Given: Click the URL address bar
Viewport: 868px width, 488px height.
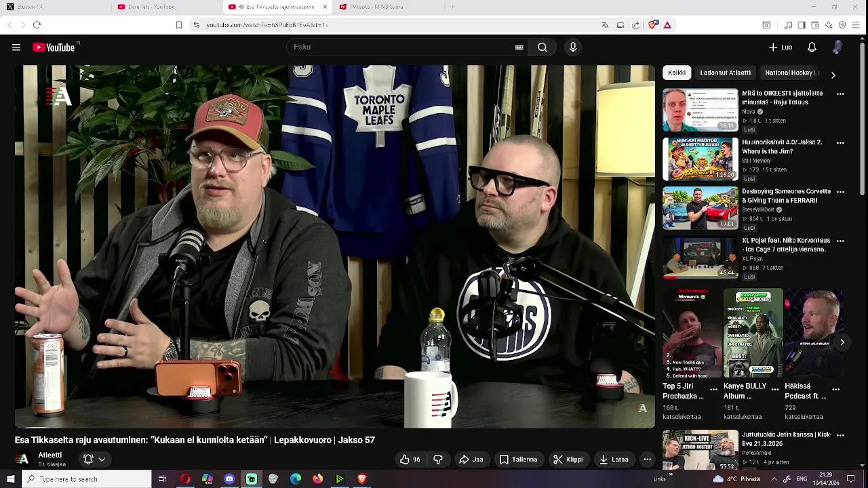Looking at the screenshot, I should [400, 25].
